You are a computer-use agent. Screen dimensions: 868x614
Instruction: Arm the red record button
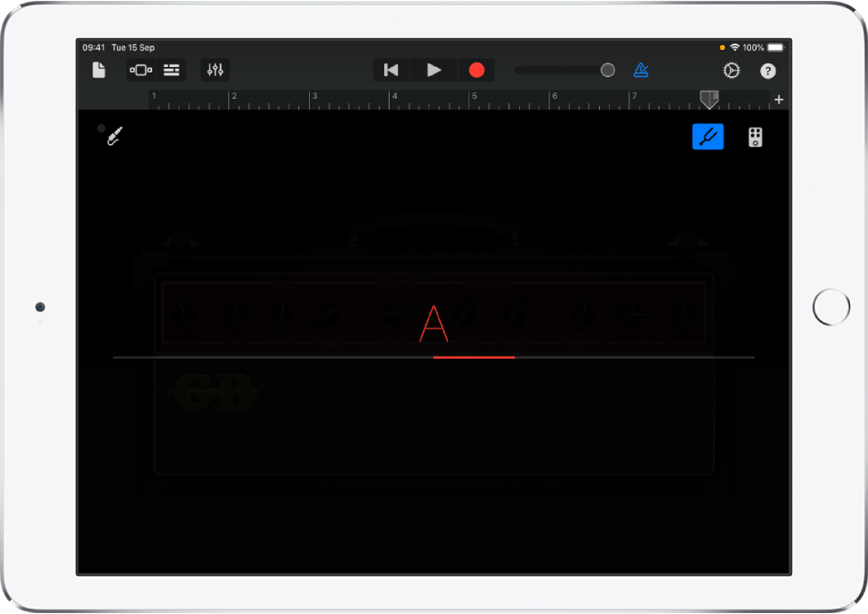[x=477, y=70]
